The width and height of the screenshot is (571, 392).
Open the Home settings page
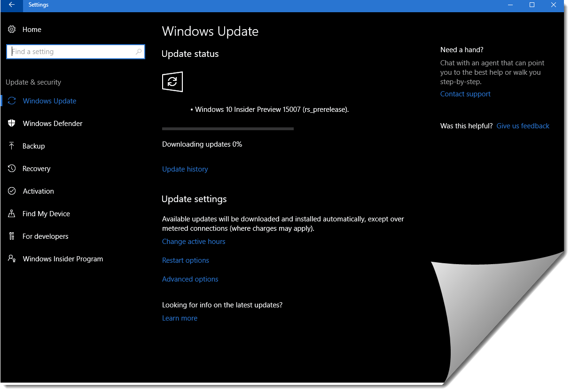coord(32,30)
